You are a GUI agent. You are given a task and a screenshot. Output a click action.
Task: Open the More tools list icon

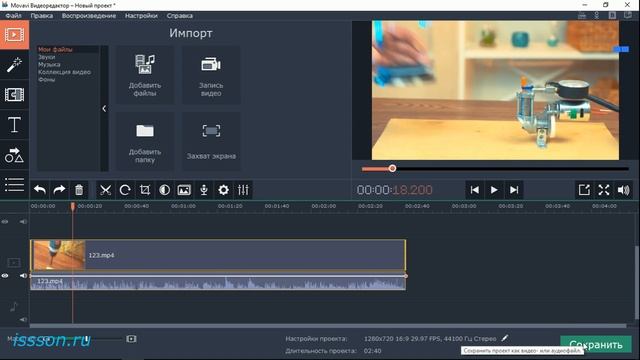click(x=14, y=184)
